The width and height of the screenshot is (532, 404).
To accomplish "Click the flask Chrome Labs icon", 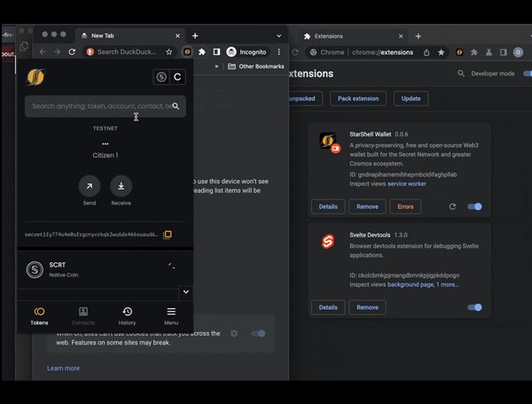I will pos(489,52).
